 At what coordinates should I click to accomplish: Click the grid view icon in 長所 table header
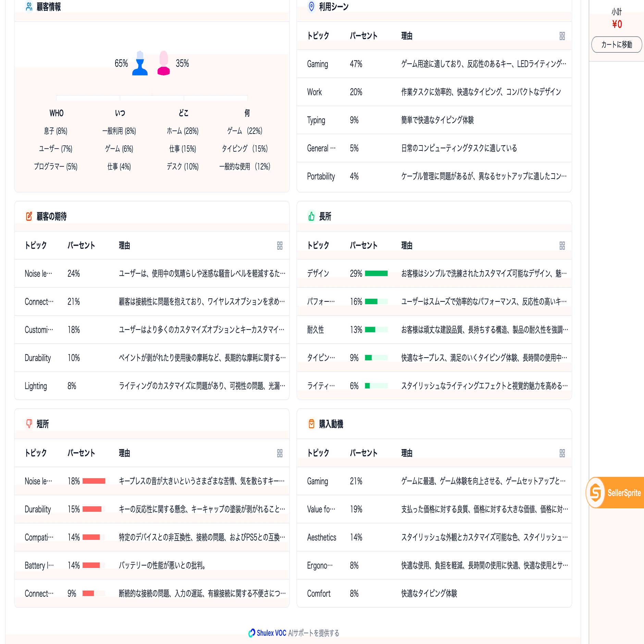pyautogui.click(x=562, y=246)
